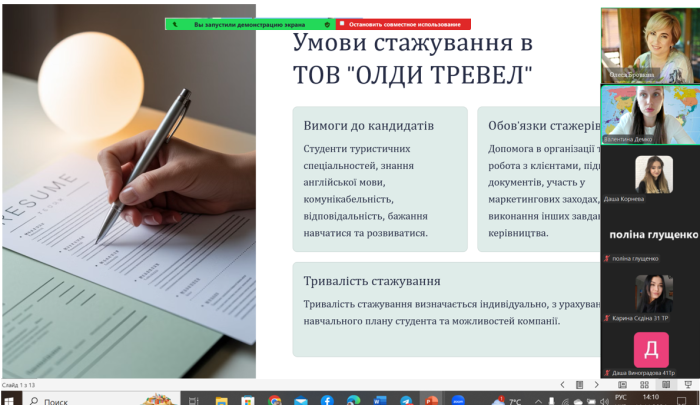Screen dimensions: 700x405
Task: Open Task View on taskbar
Action: click(x=193, y=401)
